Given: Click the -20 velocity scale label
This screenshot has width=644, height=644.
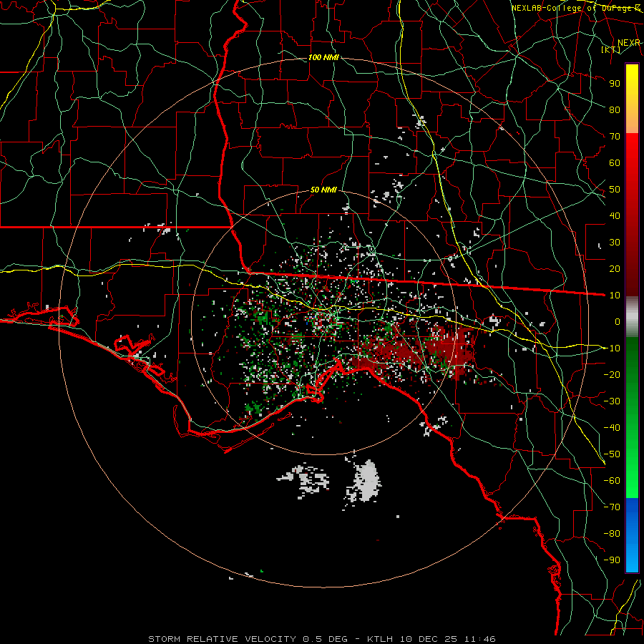Looking at the screenshot, I should coord(612,374).
